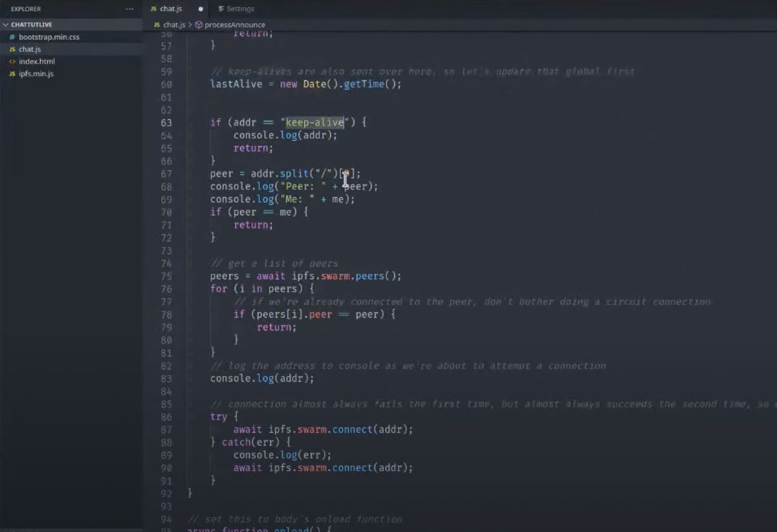
Task: Click the 'get a list of peers' comment
Action: coord(274,263)
